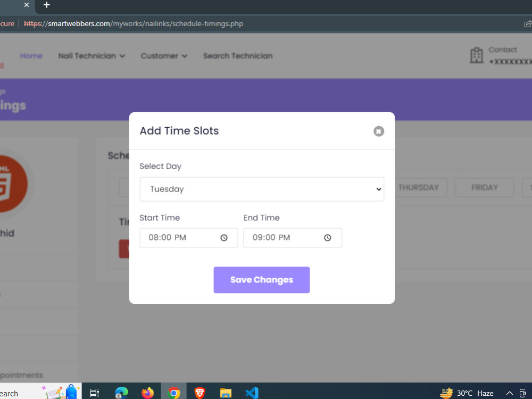Click the 'End Time' label
This screenshot has height=399, width=532.
click(x=262, y=218)
